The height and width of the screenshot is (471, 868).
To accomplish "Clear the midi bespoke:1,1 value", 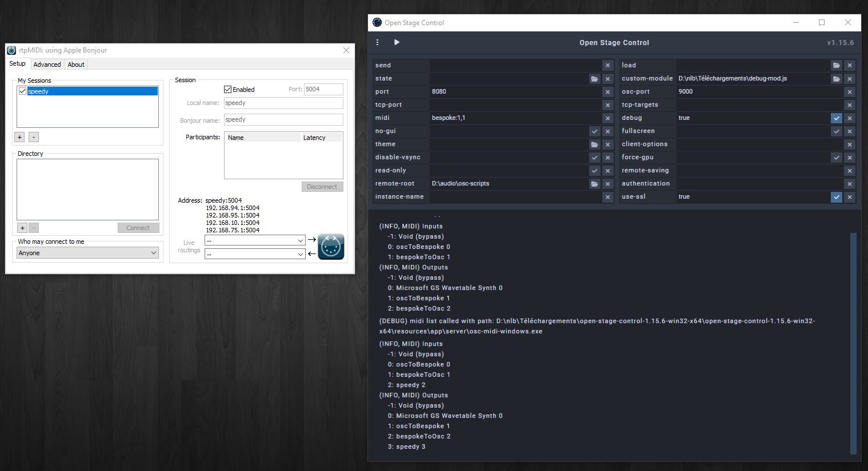I will click(x=608, y=118).
